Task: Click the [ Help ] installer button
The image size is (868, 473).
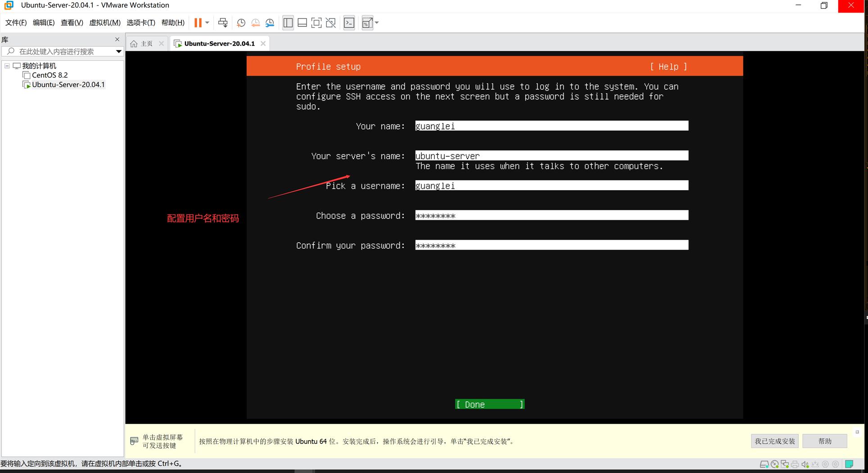Action: (669, 67)
